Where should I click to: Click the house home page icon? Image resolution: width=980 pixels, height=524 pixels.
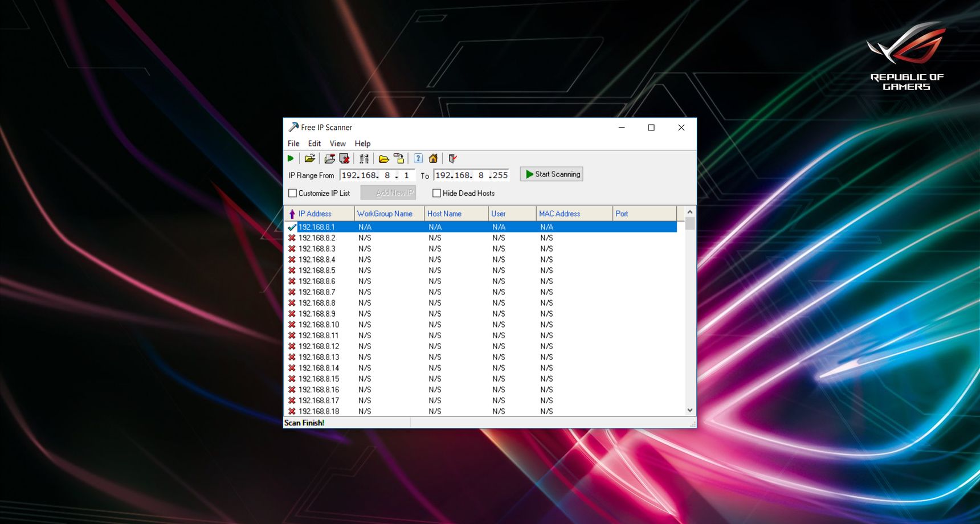click(x=434, y=158)
